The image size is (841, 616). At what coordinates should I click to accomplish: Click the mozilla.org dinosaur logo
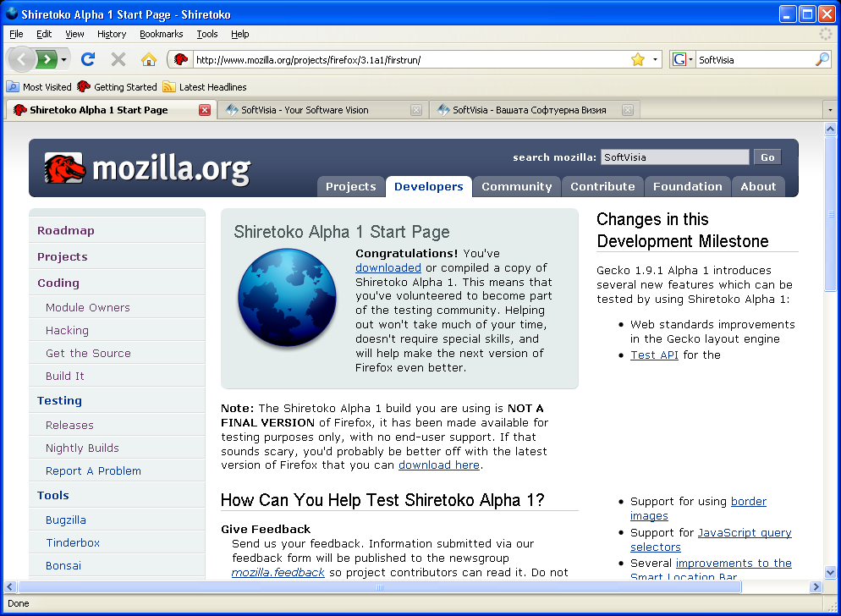[64, 168]
